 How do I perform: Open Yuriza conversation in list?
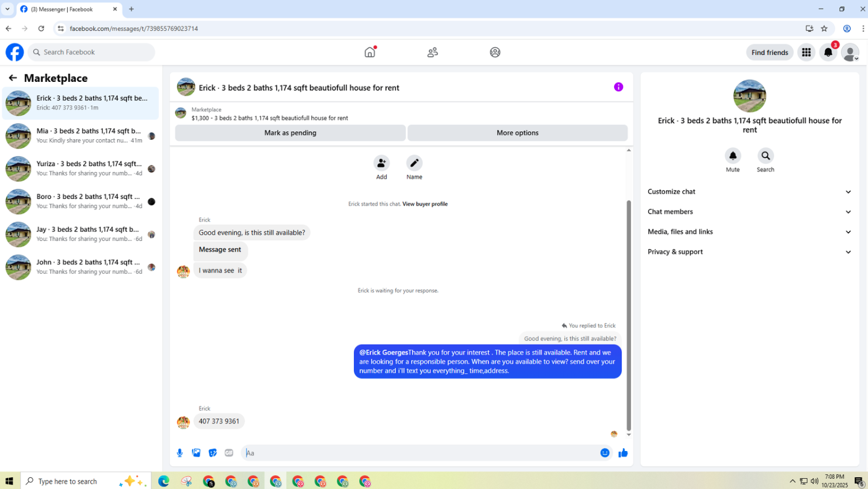(x=81, y=168)
